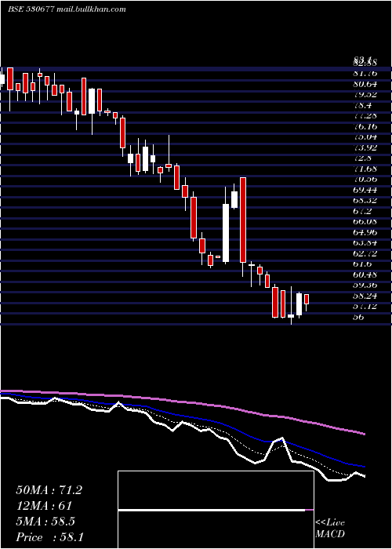Image resolution: width=392 pixels, height=549 pixels.
Task: Click the last red candlestick near 58.24
Action: [x=307, y=299]
